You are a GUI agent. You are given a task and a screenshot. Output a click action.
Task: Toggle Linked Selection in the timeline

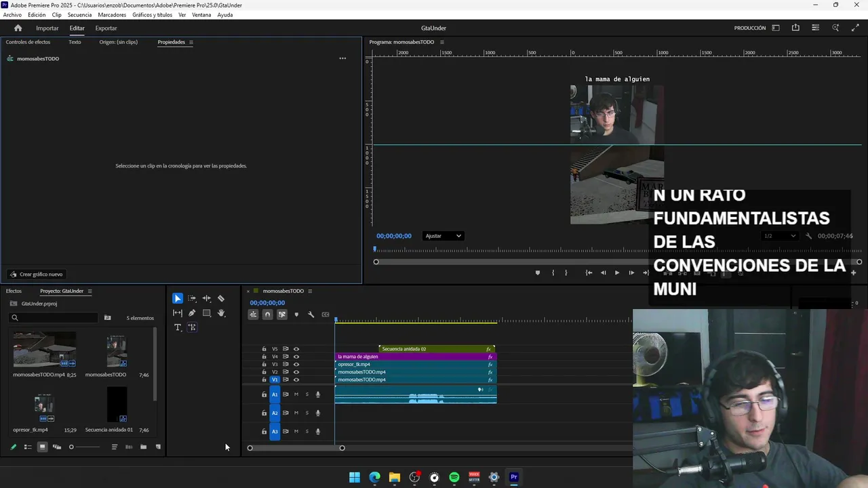(x=282, y=314)
